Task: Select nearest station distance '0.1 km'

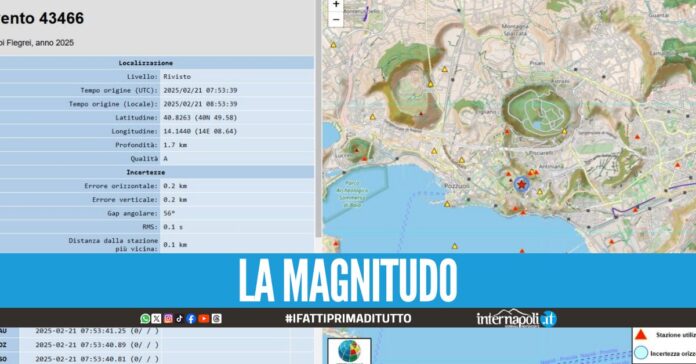Action: [x=175, y=245]
